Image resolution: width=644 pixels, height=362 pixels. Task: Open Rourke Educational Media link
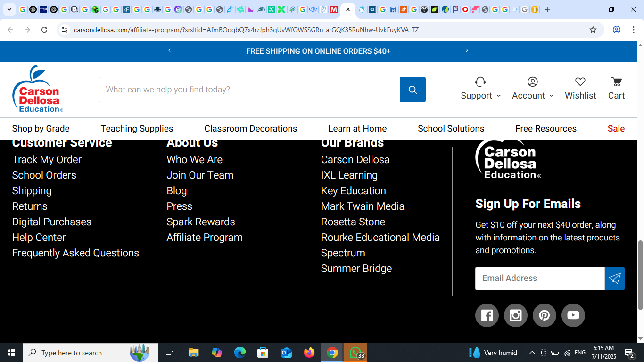380,238
